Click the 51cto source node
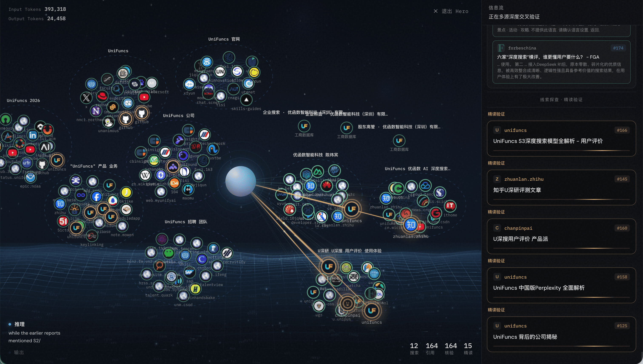 [63, 221]
